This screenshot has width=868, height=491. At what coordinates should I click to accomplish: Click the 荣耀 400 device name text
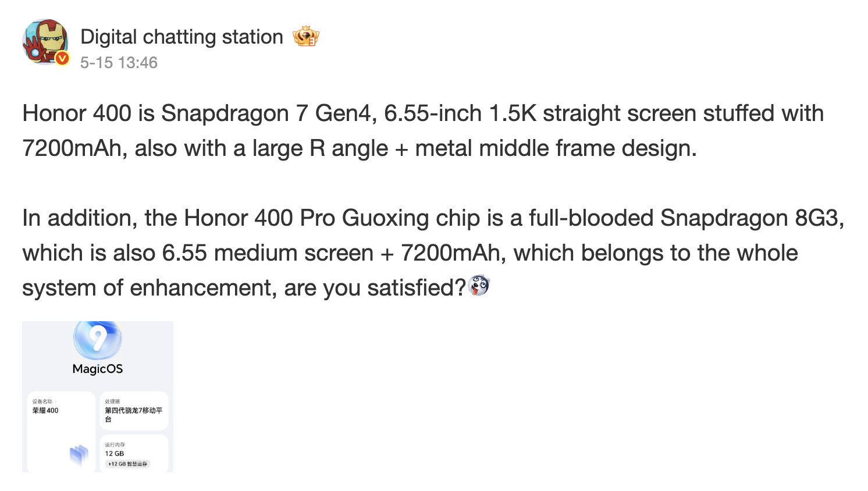45,410
